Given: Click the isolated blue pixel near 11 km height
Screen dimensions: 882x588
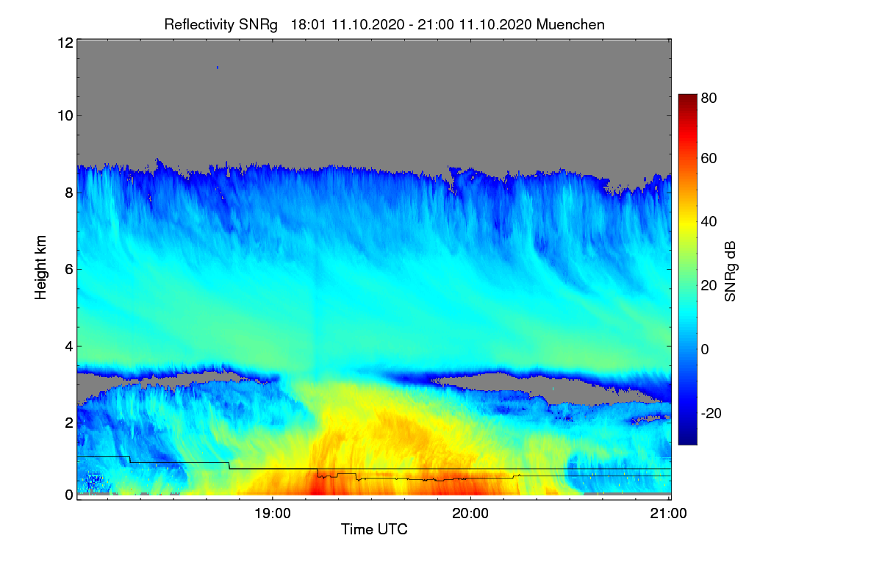Looking at the screenshot, I should [218, 67].
